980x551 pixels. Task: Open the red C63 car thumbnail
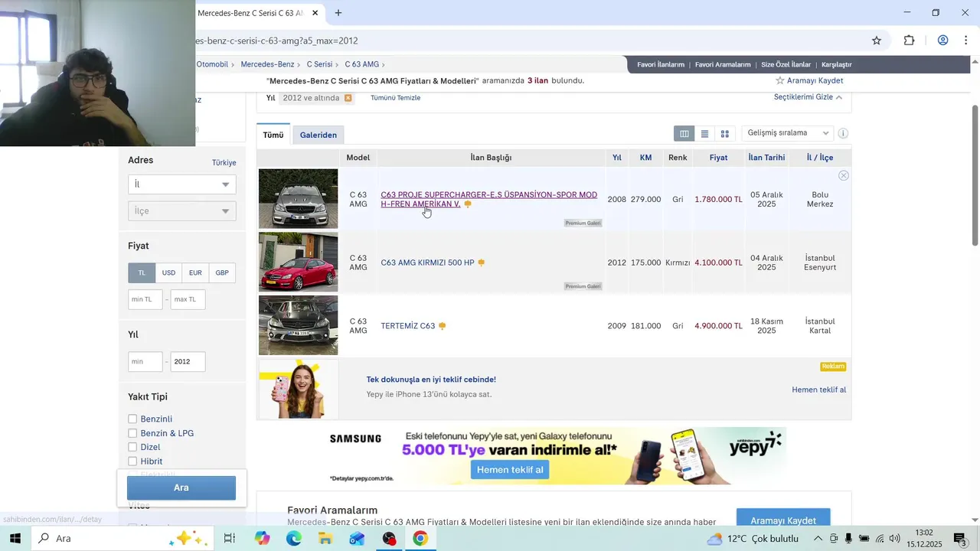tap(299, 262)
